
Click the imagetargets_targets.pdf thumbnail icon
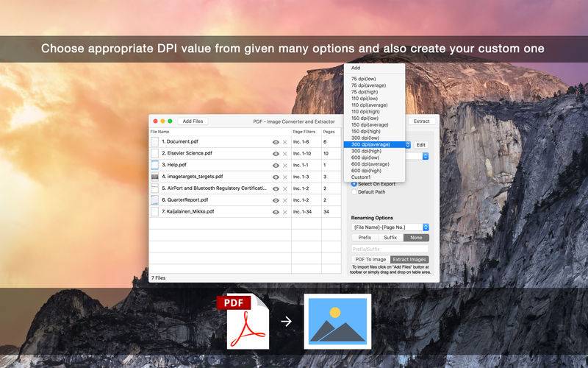(154, 177)
